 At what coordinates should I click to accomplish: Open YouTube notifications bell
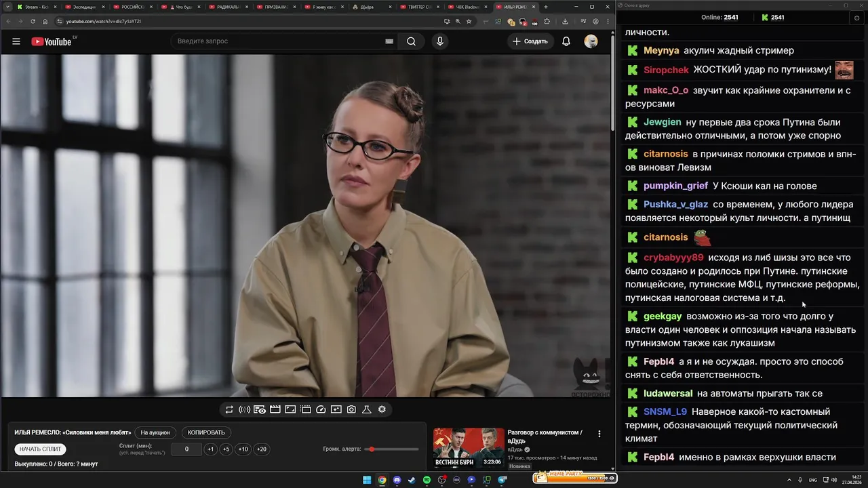point(566,41)
